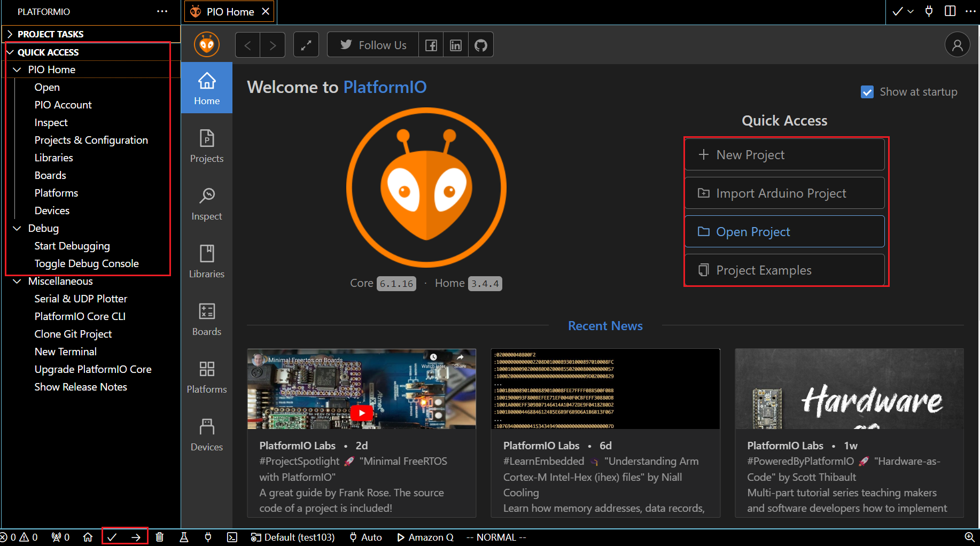The width and height of the screenshot is (980, 546).
Task: Go back with the left arrow
Action: (248, 45)
